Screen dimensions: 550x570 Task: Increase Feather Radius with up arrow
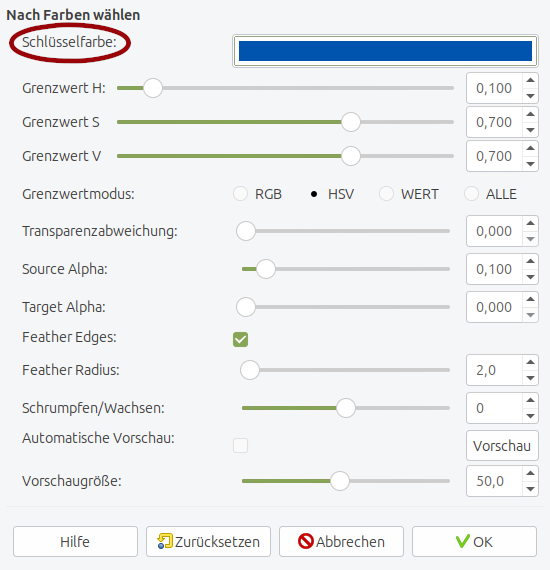coord(530,362)
